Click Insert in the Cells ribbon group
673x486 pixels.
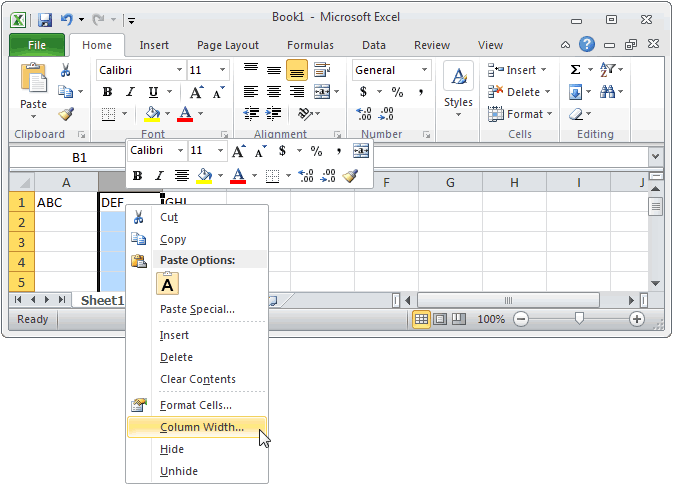[x=518, y=70]
